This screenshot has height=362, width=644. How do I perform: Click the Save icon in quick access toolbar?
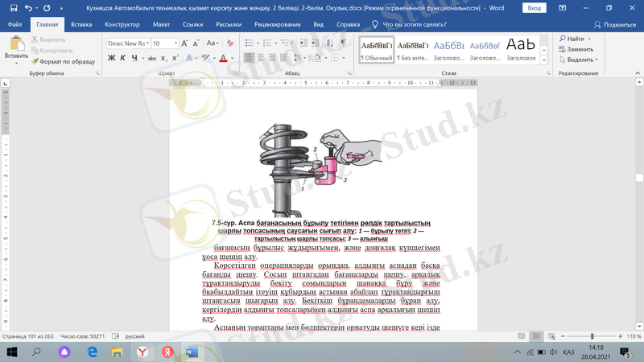tap(10, 7)
